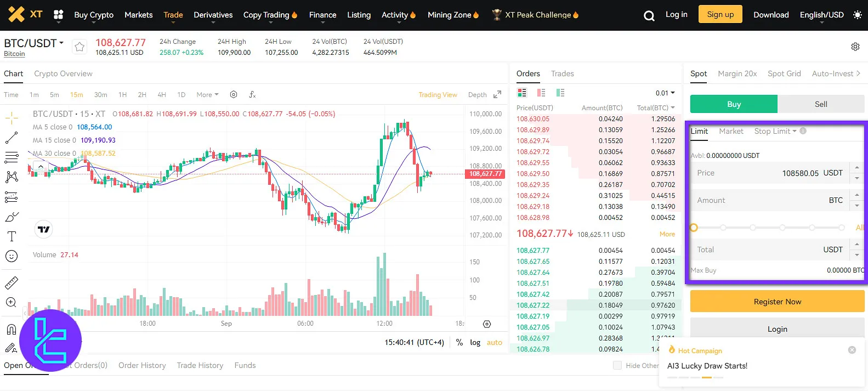Increase price with the up stepper
This screenshot has width=868, height=391.
[x=856, y=167]
